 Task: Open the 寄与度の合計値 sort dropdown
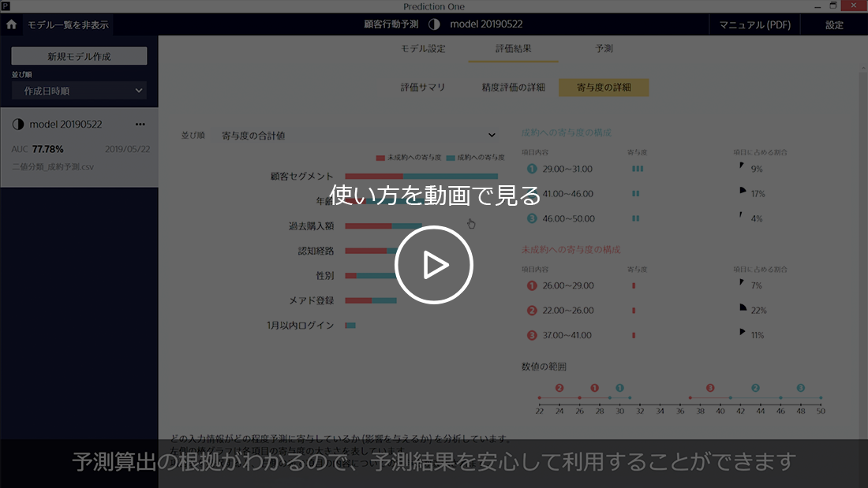pyautogui.click(x=358, y=136)
